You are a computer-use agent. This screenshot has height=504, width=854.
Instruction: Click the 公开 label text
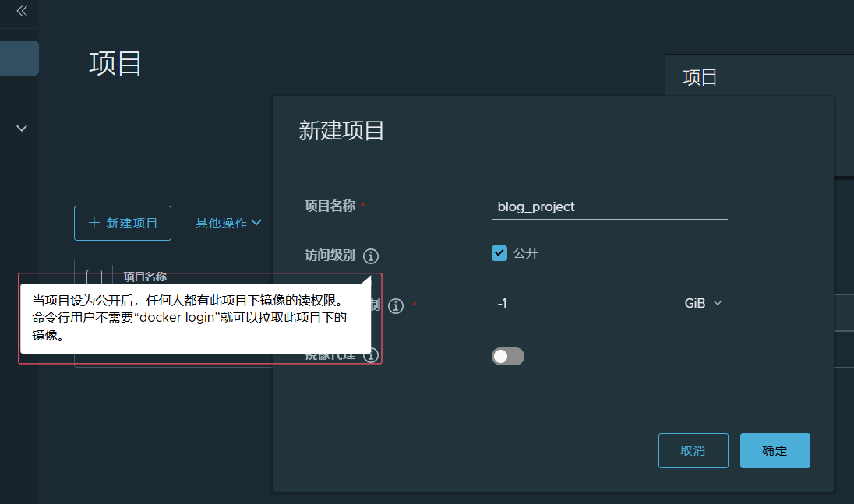pyautogui.click(x=526, y=253)
